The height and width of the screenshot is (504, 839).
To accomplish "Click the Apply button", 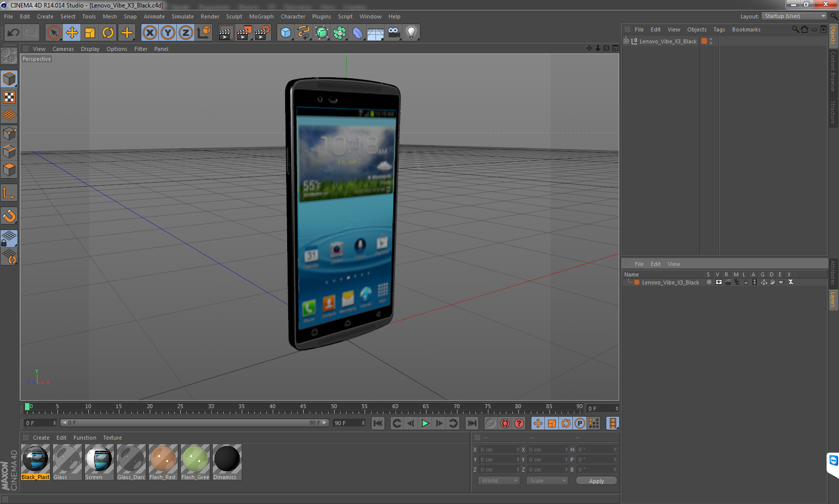I will click(596, 481).
